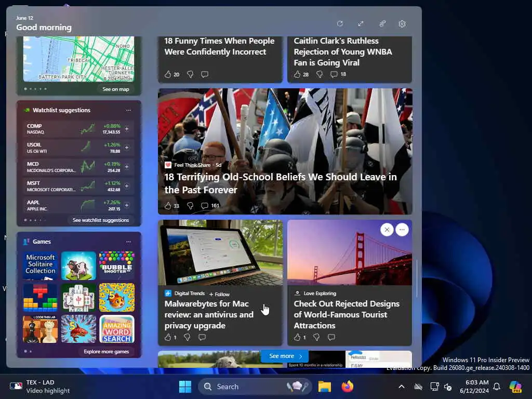The height and width of the screenshot is (399, 532).
Task: Select AAPL Apple Inc. stock row
Action: click(x=78, y=205)
